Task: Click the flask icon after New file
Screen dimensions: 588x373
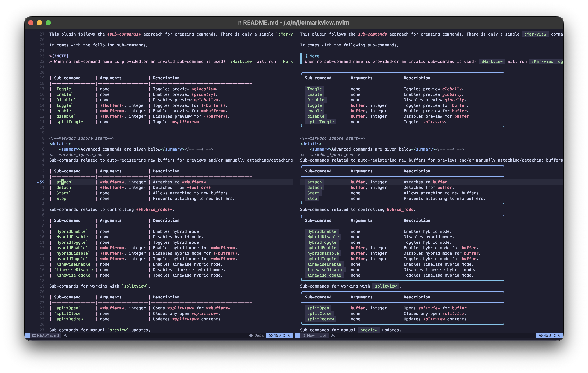Action: click(333, 335)
